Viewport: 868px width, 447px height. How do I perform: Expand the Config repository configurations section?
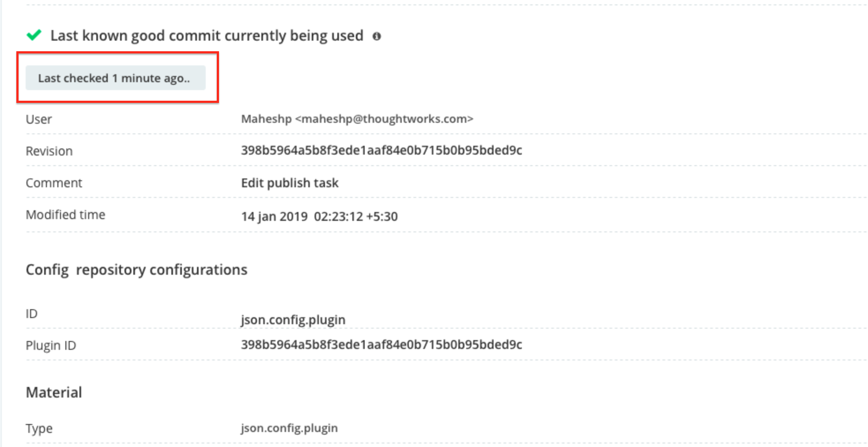[137, 269]
